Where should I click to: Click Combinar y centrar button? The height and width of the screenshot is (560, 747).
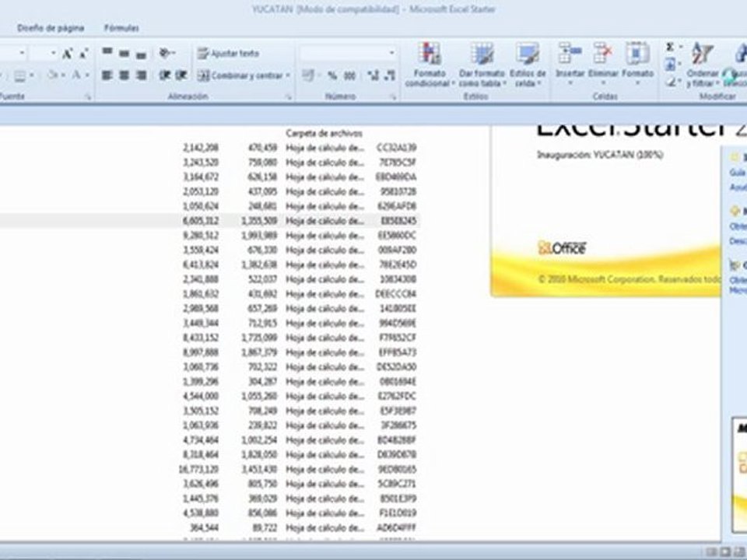pos(240,75)
